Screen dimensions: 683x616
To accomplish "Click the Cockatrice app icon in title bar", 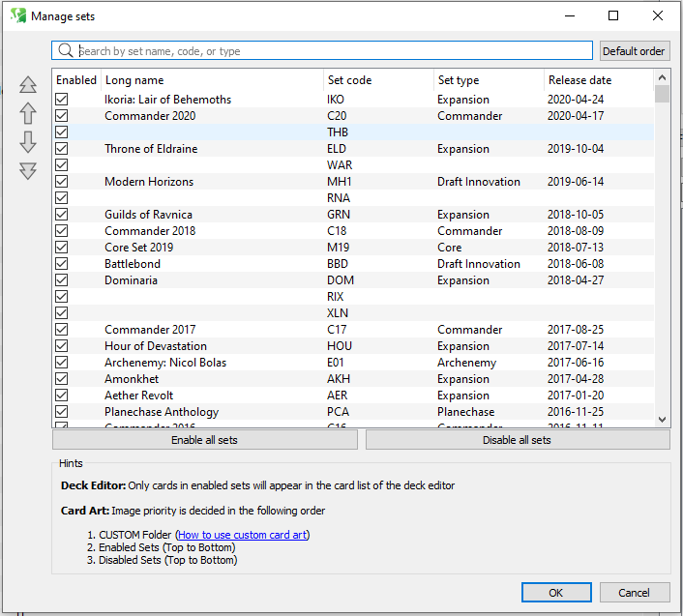I will tap(18, 15).
